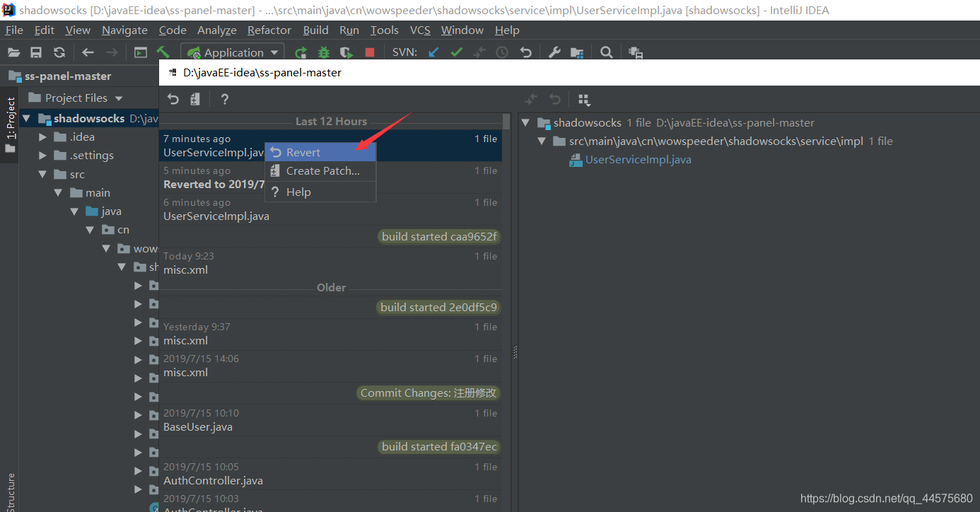Viewport: 980px width, 512px height.
Task: Open the Navigate menu
Action: [x=124, y=30]
